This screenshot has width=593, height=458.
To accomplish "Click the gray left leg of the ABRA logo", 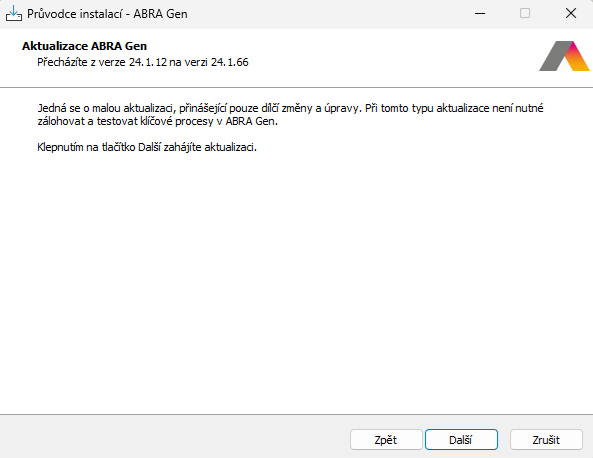I will point(553,56).
